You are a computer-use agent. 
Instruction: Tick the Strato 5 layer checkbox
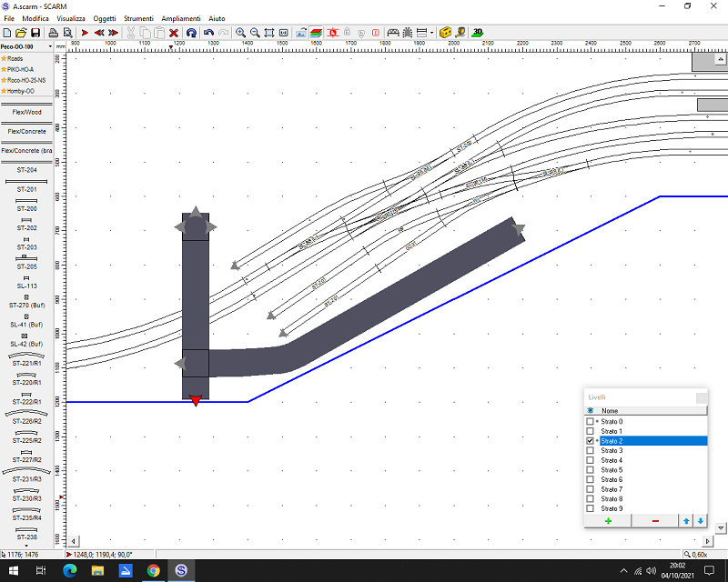590,469
